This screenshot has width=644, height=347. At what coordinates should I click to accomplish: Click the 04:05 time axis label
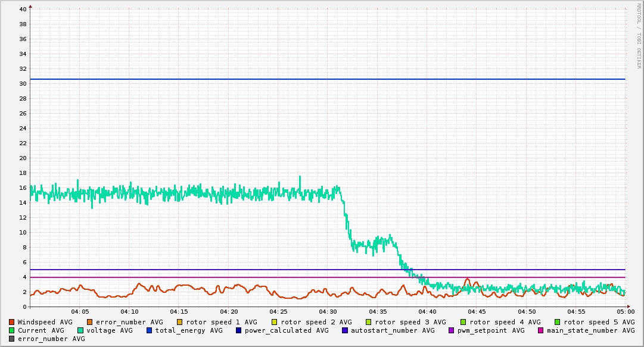pos(80,311)
